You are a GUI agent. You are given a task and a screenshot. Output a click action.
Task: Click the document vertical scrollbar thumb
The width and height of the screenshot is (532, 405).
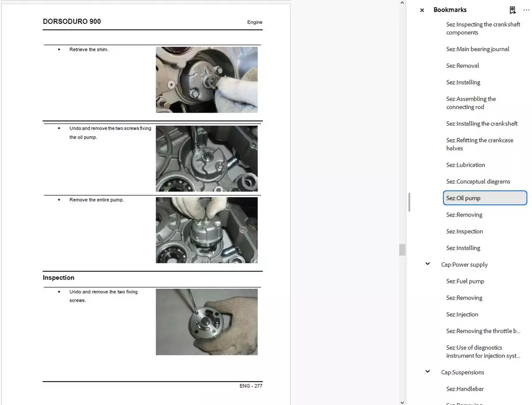click(402, 249)
